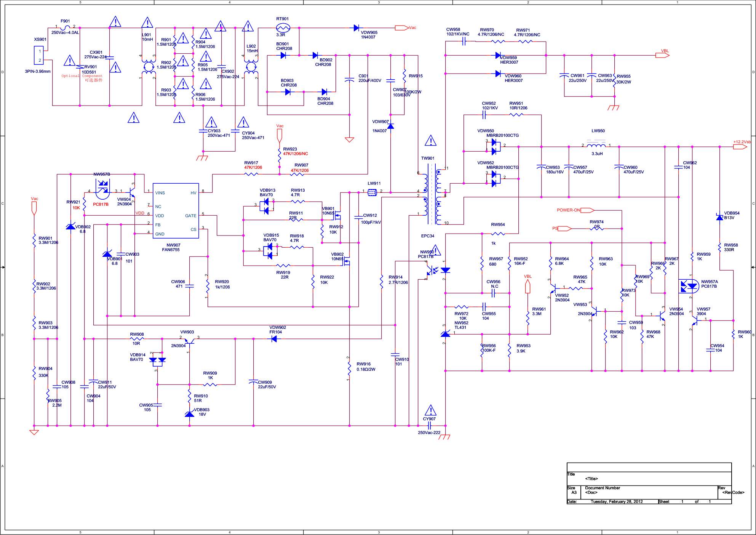The width and height of the screenshot is (756, 535).
Task: Click the L902 15mH choke symbol
Action: (x=251, y=67)
